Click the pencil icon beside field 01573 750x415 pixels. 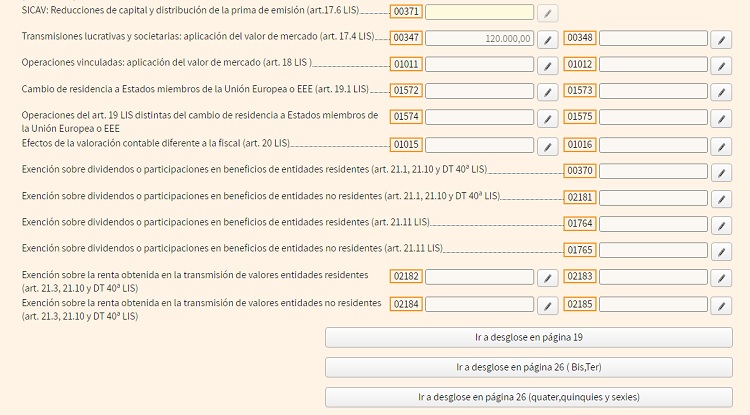(721, 92)
